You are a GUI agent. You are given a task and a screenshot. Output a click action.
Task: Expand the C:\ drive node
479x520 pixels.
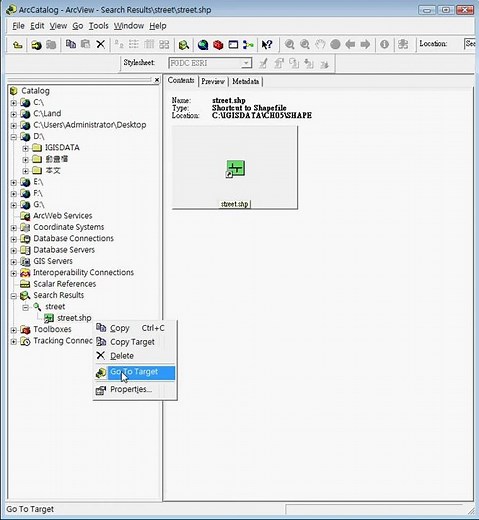tap(14, 103)
